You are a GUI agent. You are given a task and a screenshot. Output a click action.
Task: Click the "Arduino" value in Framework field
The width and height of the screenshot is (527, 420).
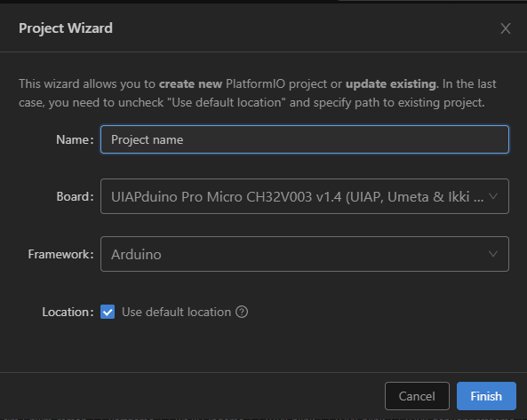click(136, 255)
